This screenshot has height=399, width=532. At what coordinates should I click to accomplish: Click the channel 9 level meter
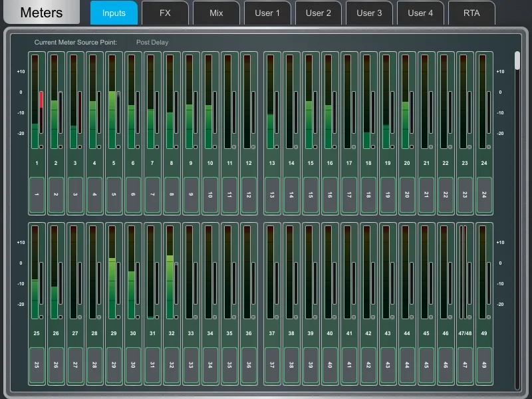coord(189,102)
